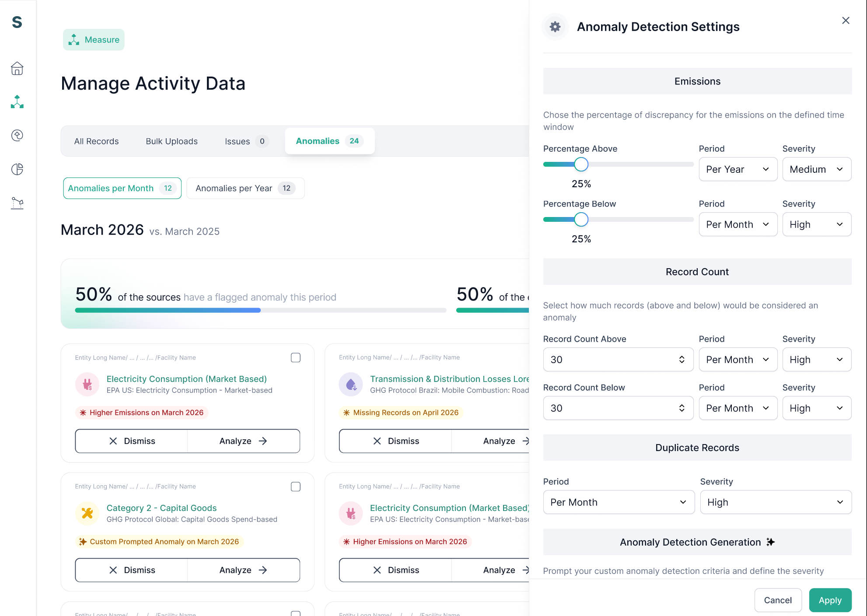Viewport: 867px width, 616px height.
Task: Click the S logo in sidebar
Action: [17, 22]
